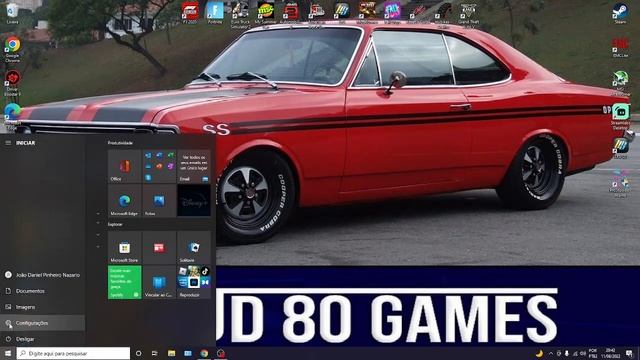Open F1 2020 desktop shortcut

point(190,12)
